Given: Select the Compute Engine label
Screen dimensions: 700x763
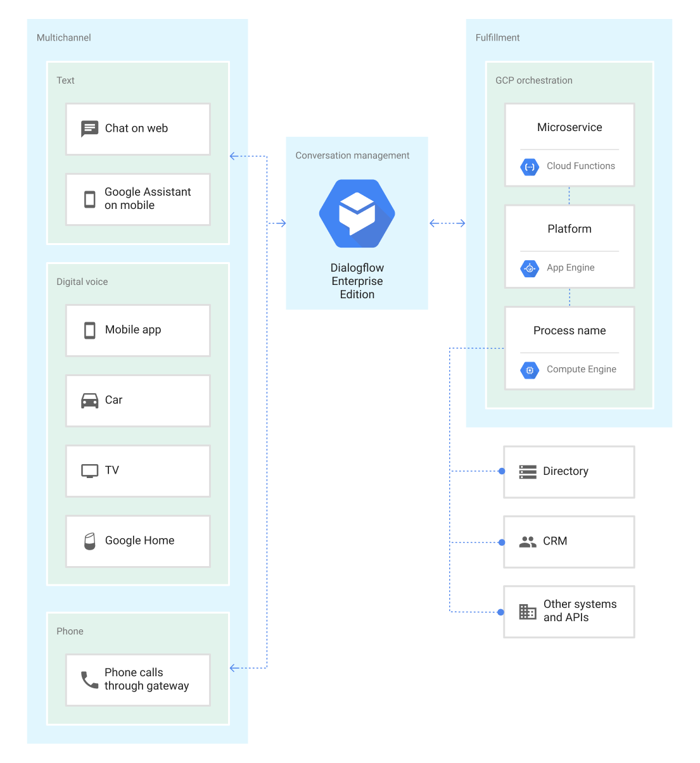Looking at the screenshot, I should (x=582, y=369).
